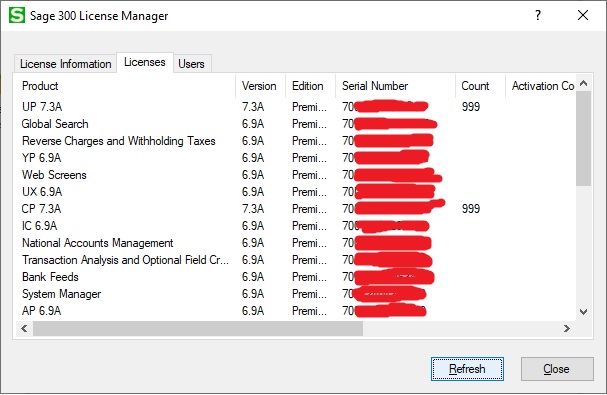Image resolution: width=607 pixels, height=395 pixels.
Task: Click the Close button
Action: [x=557, y=369]
